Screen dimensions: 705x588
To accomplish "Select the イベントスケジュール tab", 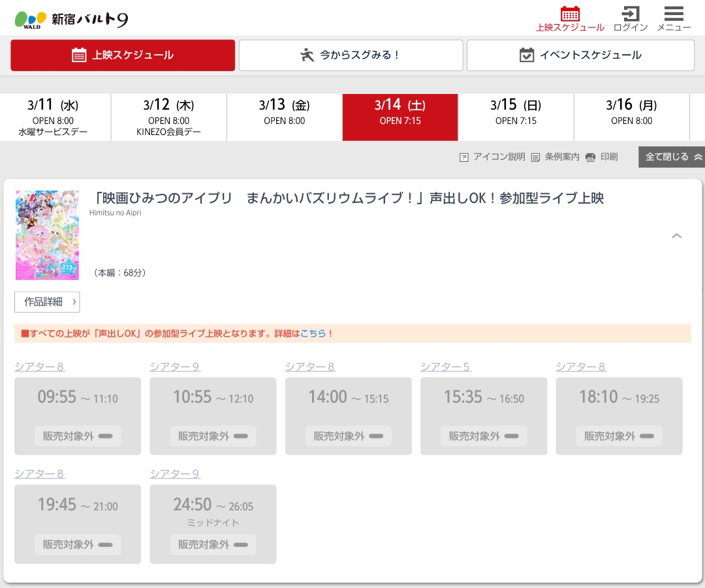I will (580, 55).
